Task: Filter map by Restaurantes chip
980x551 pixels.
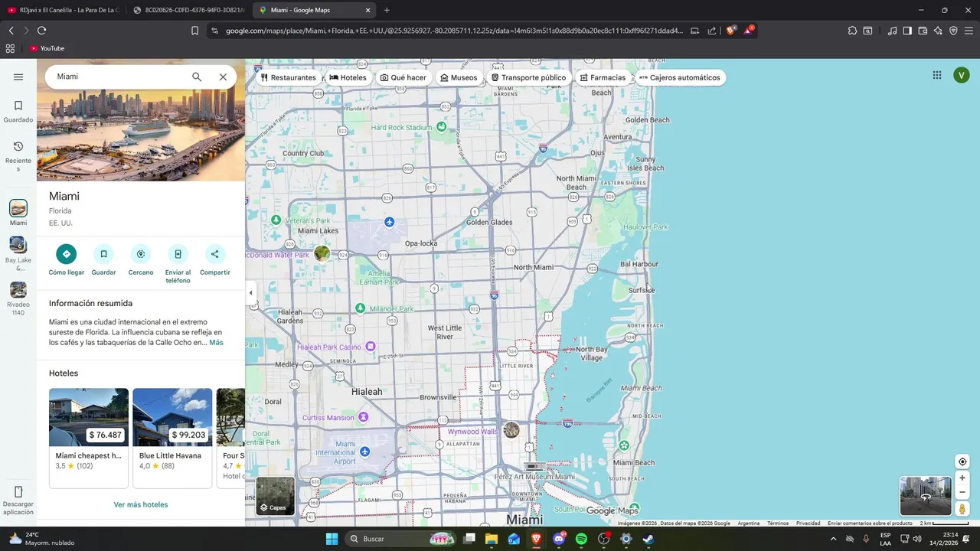Action: [x=288, y=77]
